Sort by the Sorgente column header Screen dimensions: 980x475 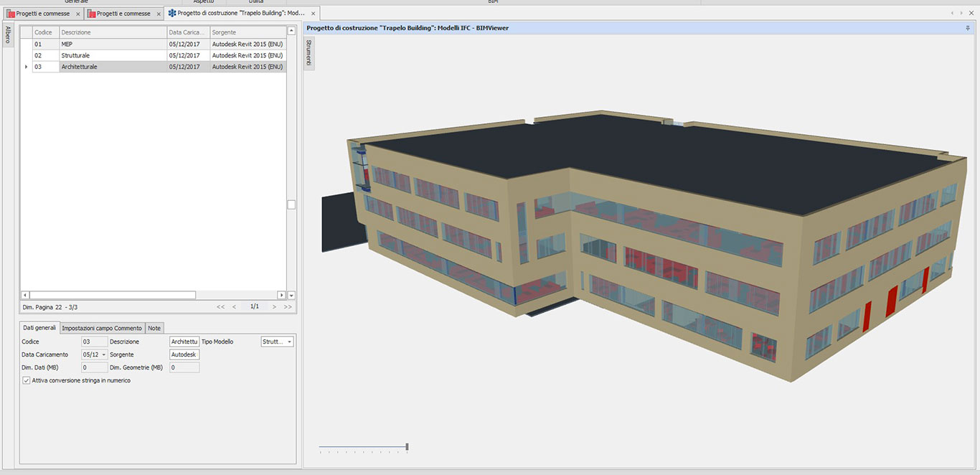tap(248, 32)
